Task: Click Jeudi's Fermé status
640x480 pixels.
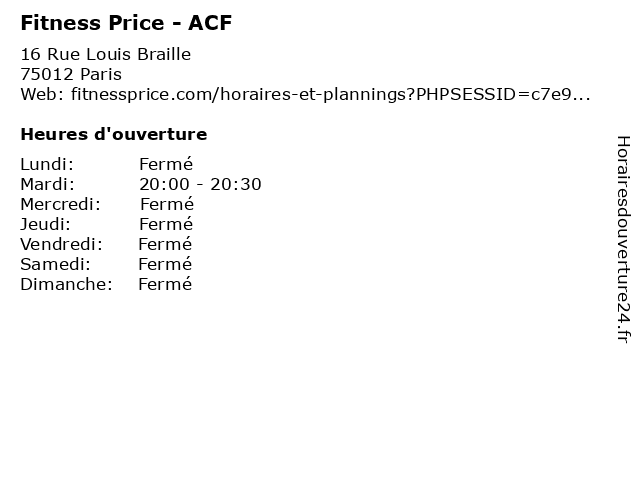Action: [x=166, y=224]
